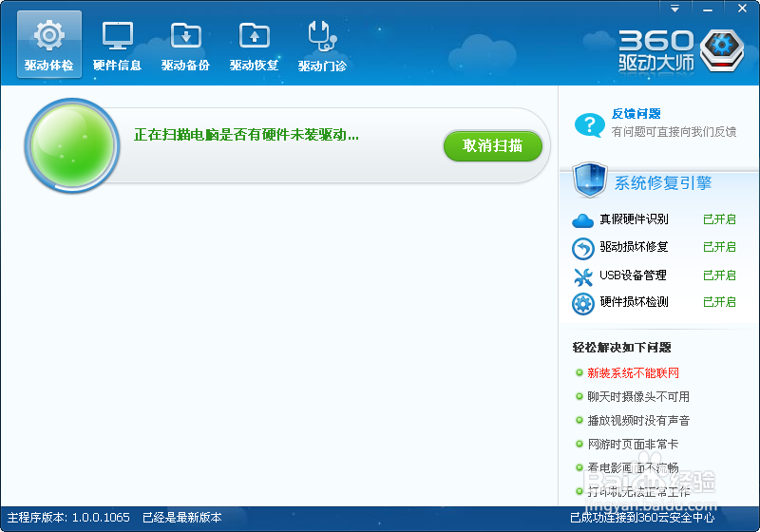The height and width of the screenshot is (532, 760).
Task: Open the 新装系统不能联网 link
Action: (x=634, y=373)
